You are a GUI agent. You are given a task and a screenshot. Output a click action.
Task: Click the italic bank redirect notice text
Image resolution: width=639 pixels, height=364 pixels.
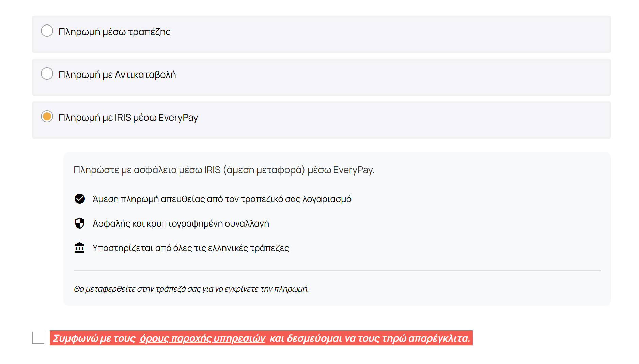pos(191,289)
